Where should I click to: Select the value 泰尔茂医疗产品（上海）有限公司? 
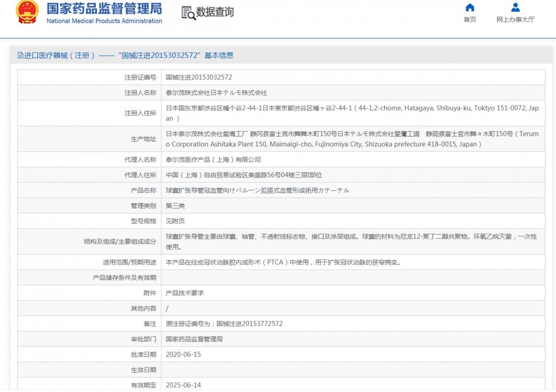[214, 159]
